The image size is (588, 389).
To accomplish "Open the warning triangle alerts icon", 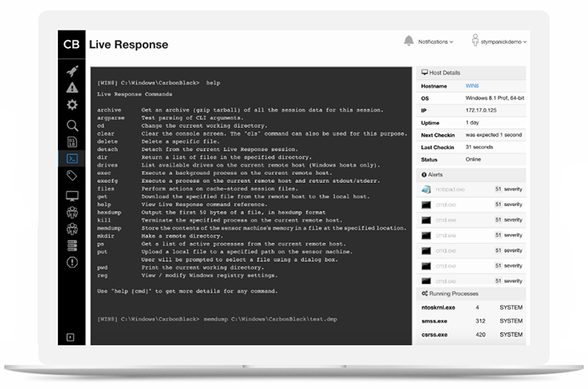I will 72,88.
